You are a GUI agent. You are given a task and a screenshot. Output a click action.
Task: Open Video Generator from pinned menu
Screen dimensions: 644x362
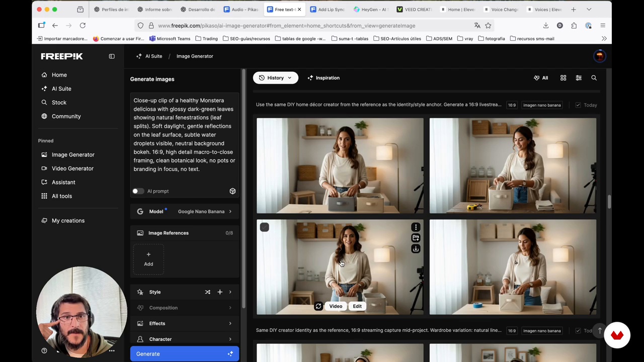[x=72, y=168]
